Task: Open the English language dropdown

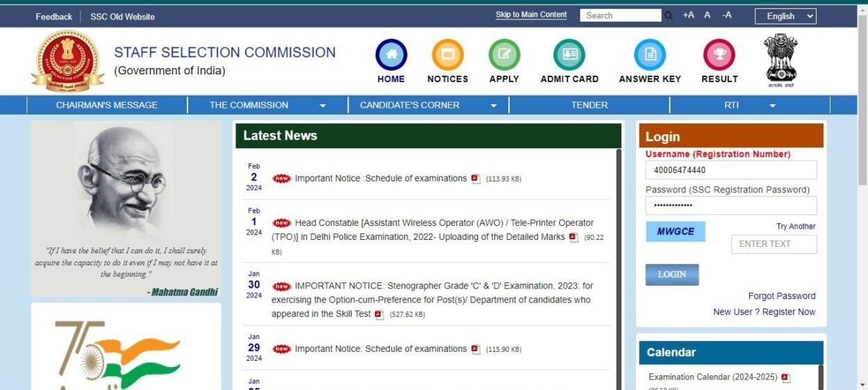Action: (x=785, y=16)
